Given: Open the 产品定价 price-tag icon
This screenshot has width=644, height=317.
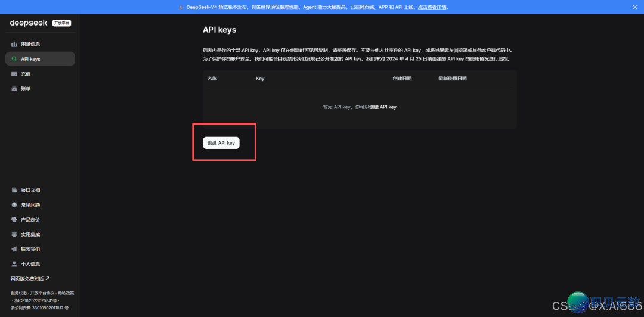Looking at the screenshot, I should click(x=14, y=220).
